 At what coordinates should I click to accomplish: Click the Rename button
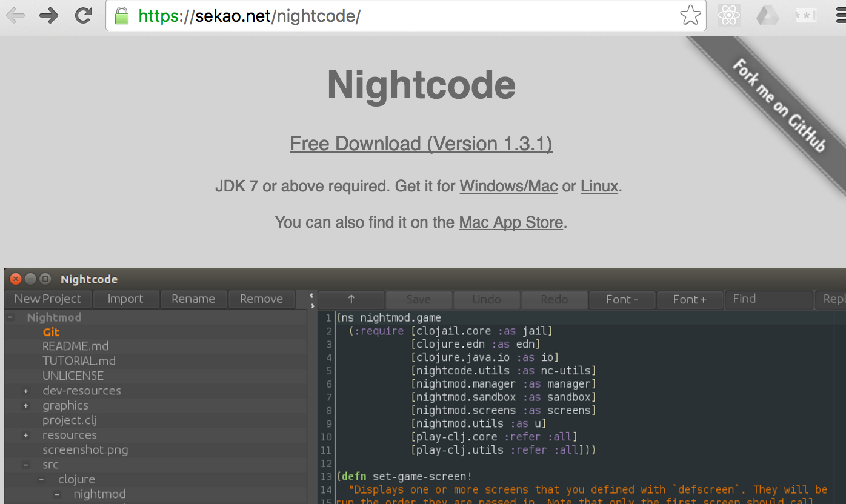pos(193,299)
